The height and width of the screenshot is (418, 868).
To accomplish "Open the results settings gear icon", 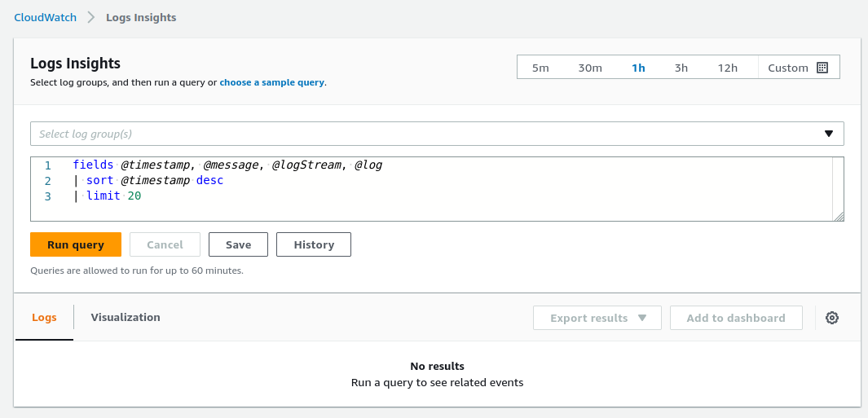I will coord(832,318).
